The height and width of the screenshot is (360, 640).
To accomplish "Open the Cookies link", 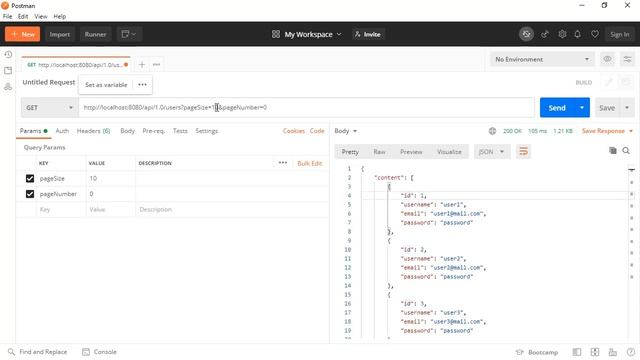I will 293,131.
